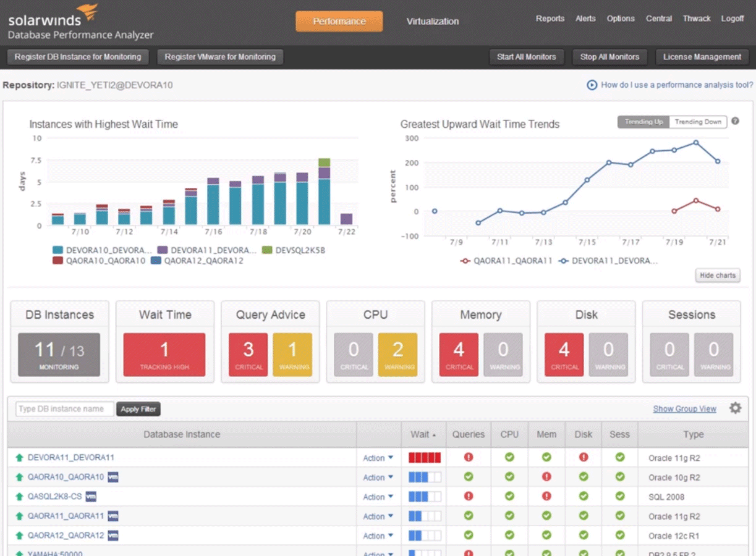Click the green DEVSQL2K5B legend swatch
The image size is (756, 556).
coord(266,250)
